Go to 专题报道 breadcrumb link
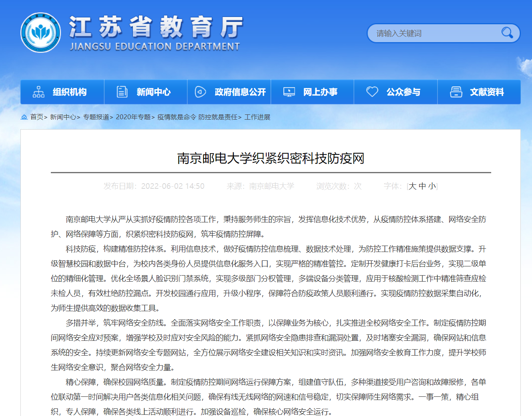Viewport: 532px width, 416px height. (x=96, y=117)
